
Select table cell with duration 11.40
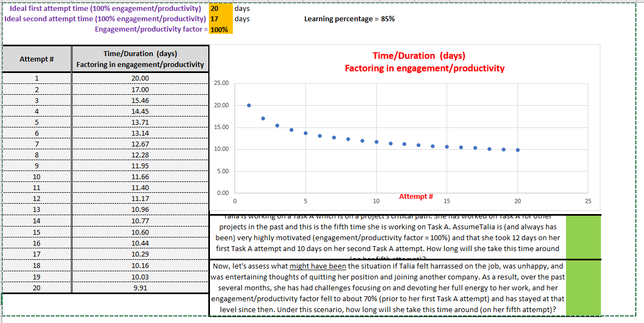tap(140, 187)
